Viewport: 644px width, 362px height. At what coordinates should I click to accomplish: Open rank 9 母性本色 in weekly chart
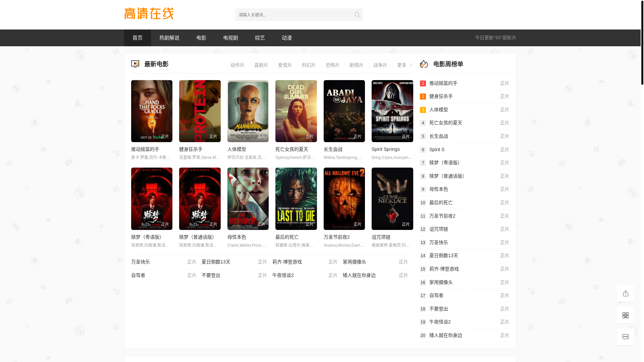[465, 189]
